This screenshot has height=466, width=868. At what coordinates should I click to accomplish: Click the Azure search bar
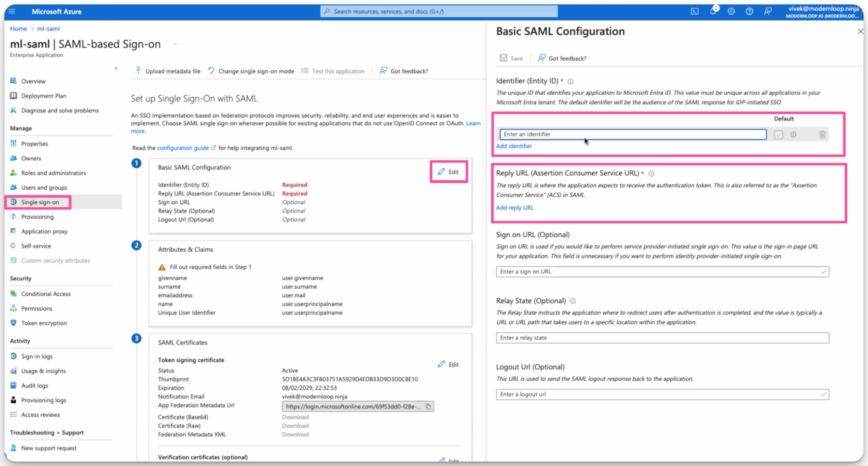[x=439, y=12]
